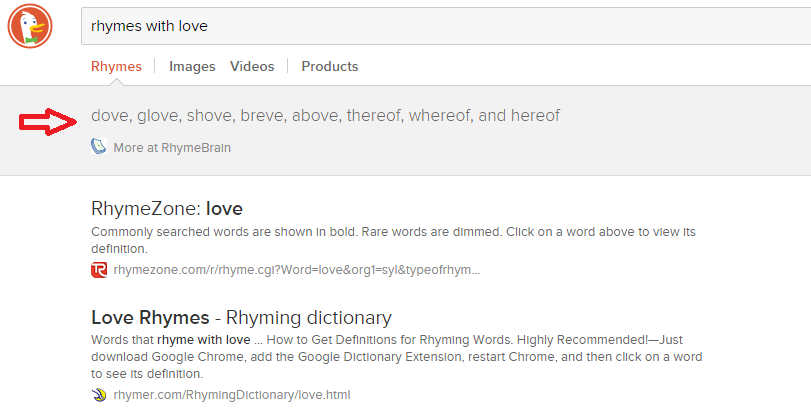The height and width of the screenshot is (416, 811).
Task: Click the red RhymeZone favicon
Action: coord(99,270)
